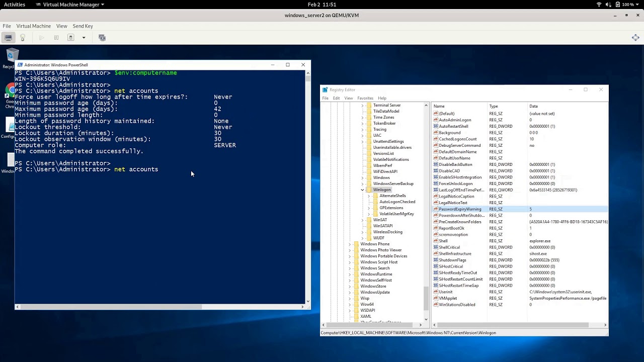Open the shutdown options dropdown arrow
644x362 pixels.
[84, 38]
